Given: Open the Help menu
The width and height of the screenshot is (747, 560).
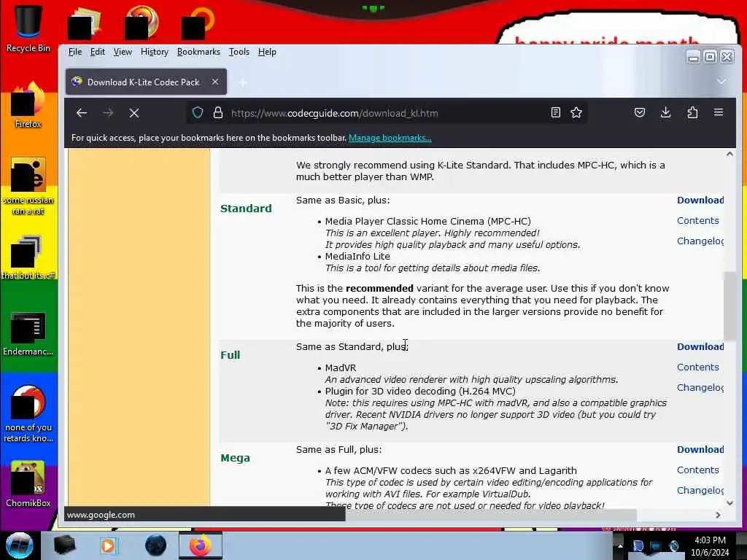Looking at the screenshot, I should pyautogui.click(x=267, y=52).
